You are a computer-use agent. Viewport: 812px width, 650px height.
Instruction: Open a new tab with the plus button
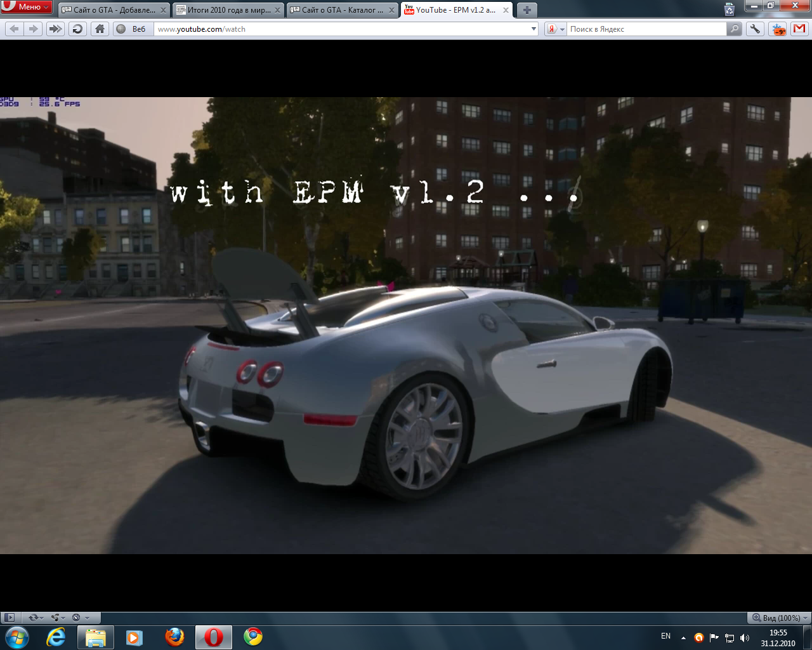[527, 10]
